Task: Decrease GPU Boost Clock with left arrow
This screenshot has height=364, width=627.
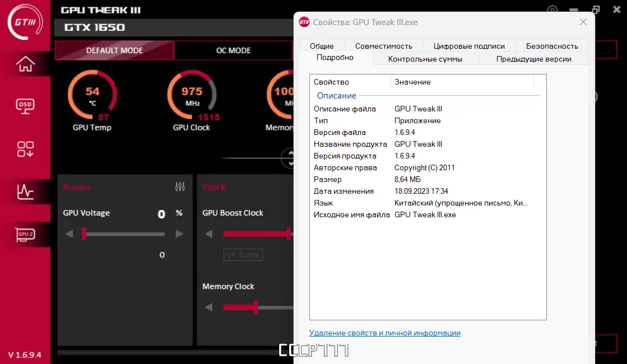Action: [x=208, y=234]
